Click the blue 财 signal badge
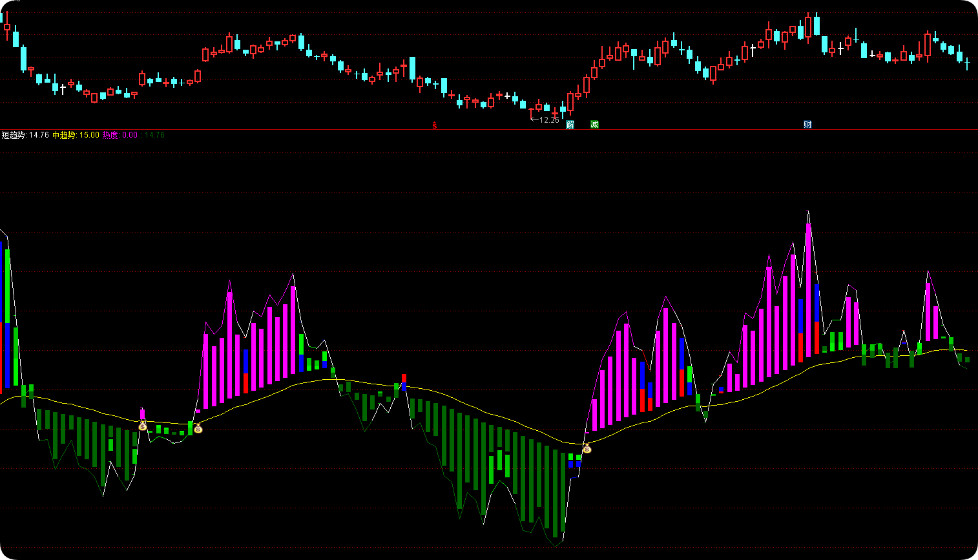The height and width of the screenshot is (560, 978). [x=807, y=125]
